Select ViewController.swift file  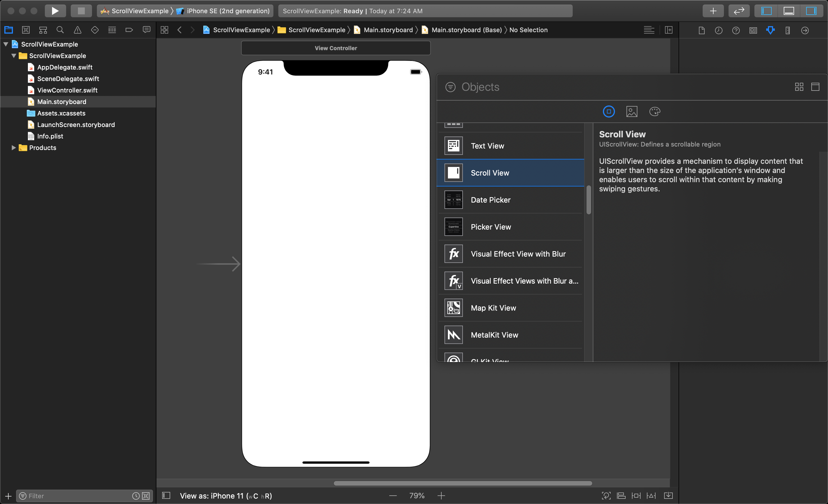point(67,90)
